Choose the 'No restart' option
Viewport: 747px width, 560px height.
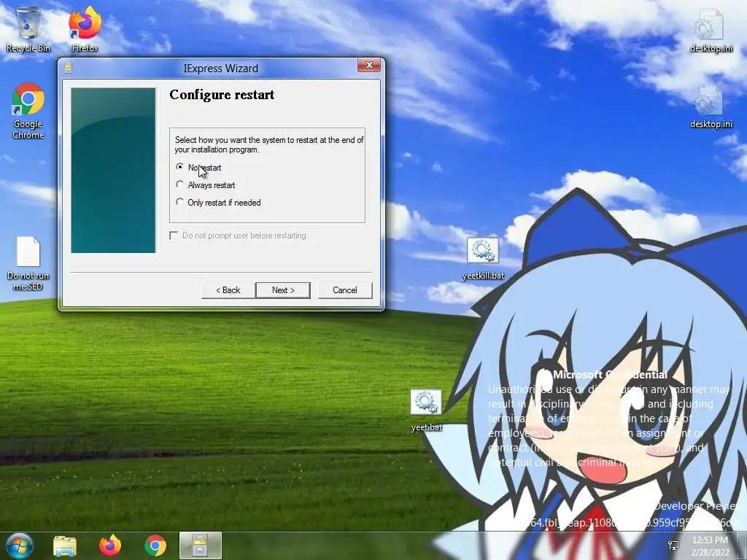click(198, 167)
